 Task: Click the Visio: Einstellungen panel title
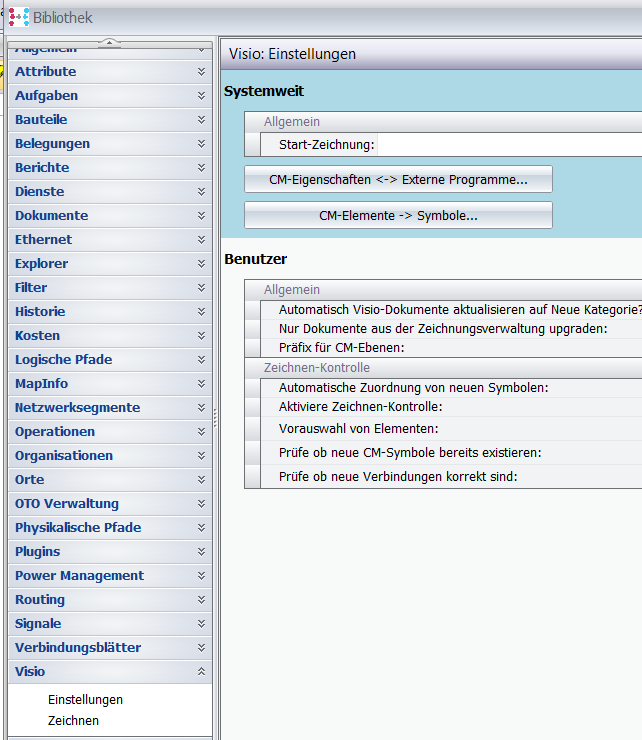coord(292,54)
